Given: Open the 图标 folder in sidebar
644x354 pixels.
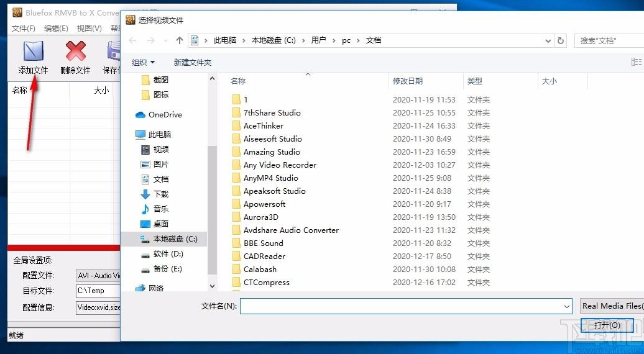Looking at the screenshot, I should [155, 95].
